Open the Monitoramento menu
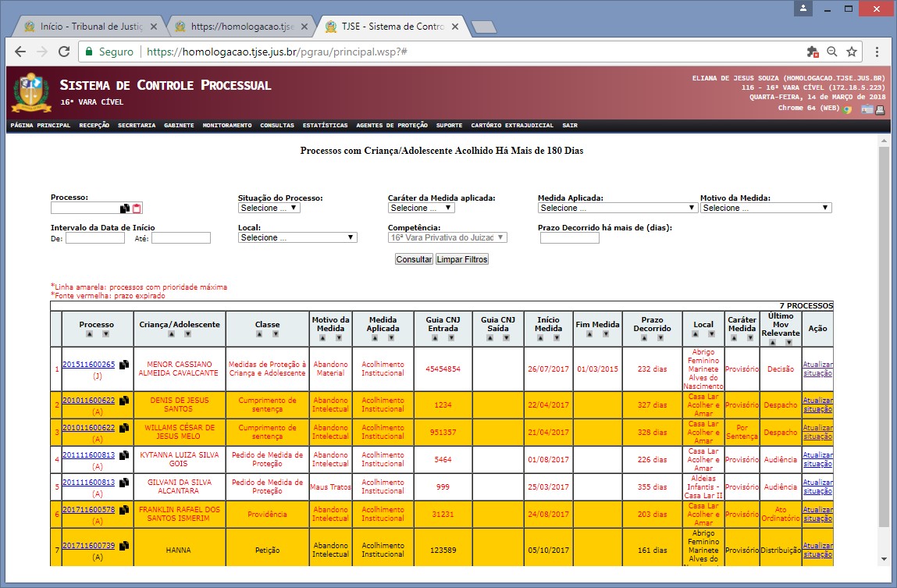The height and width of the screenshot is (588, 897). point(226,125)
